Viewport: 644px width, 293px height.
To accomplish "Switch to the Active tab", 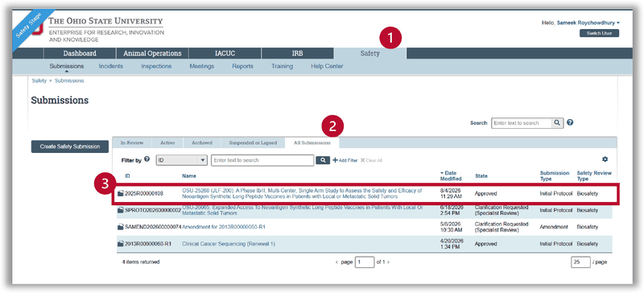I will tap(167, 142).
